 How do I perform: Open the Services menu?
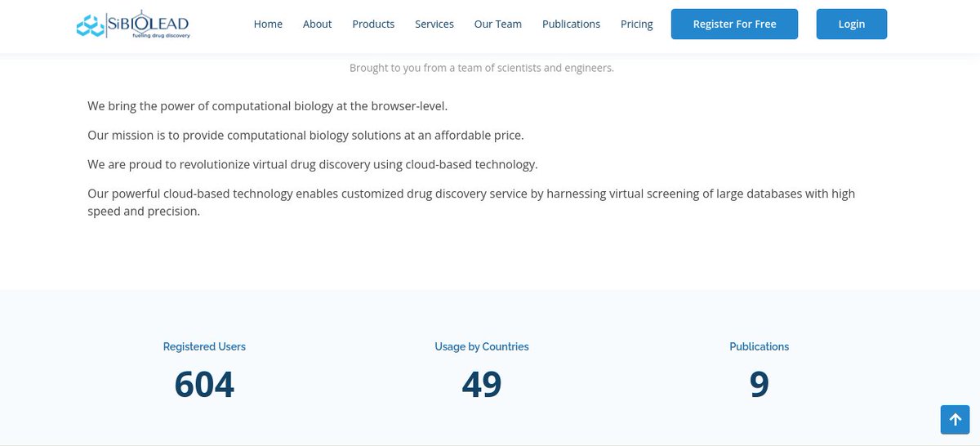coord(434,24)
